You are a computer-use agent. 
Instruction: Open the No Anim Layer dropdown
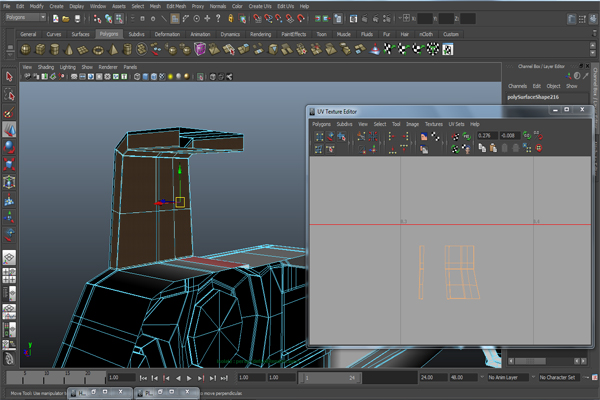coord(508,377)
